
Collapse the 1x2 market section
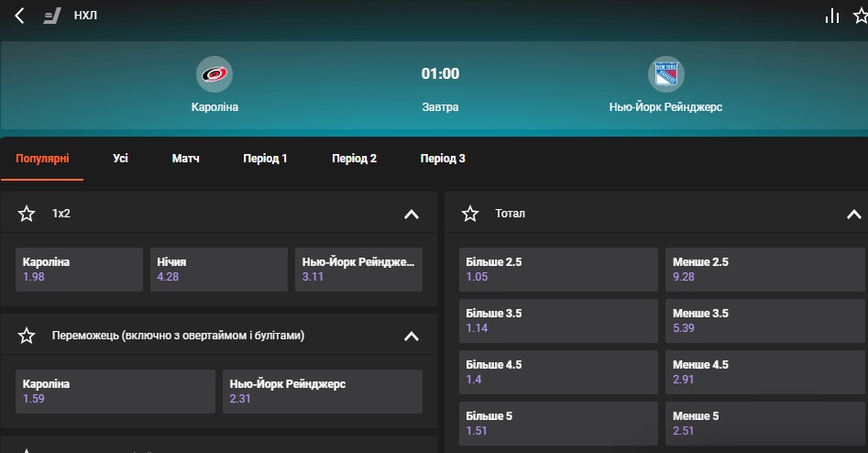[412, 214]
